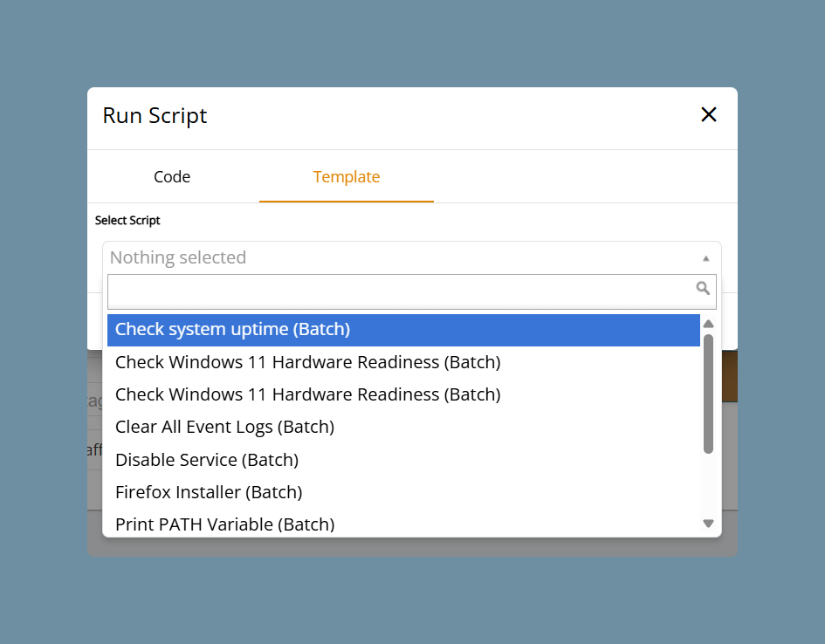The image size is (825, 644).
Task: Switch to the Code tab
Action: pos(172,176)
